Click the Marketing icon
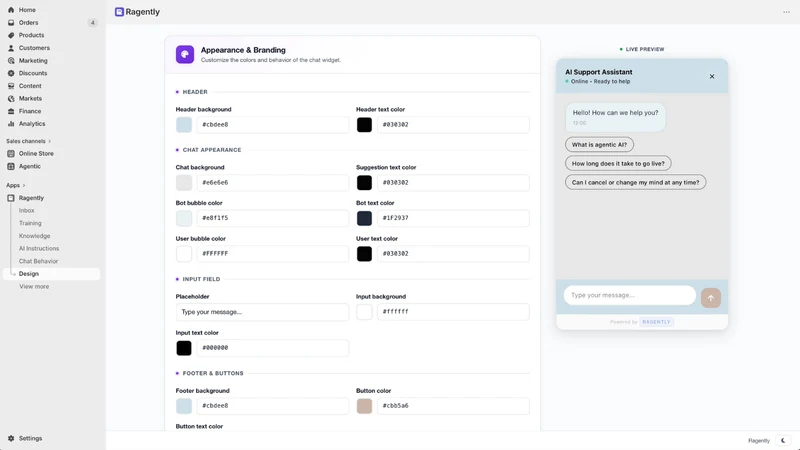The width and height of the screenshot is (800, 450). pyautogui.click(x=11, y=61)
